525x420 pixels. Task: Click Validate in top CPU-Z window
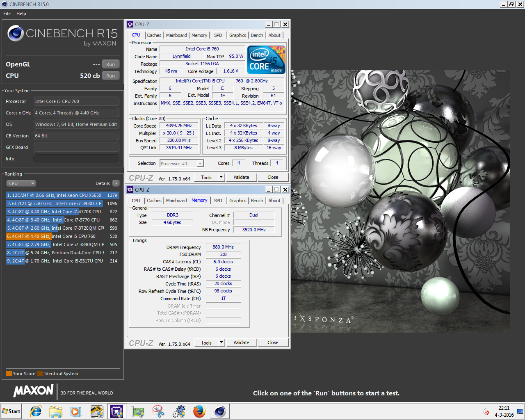241,177
